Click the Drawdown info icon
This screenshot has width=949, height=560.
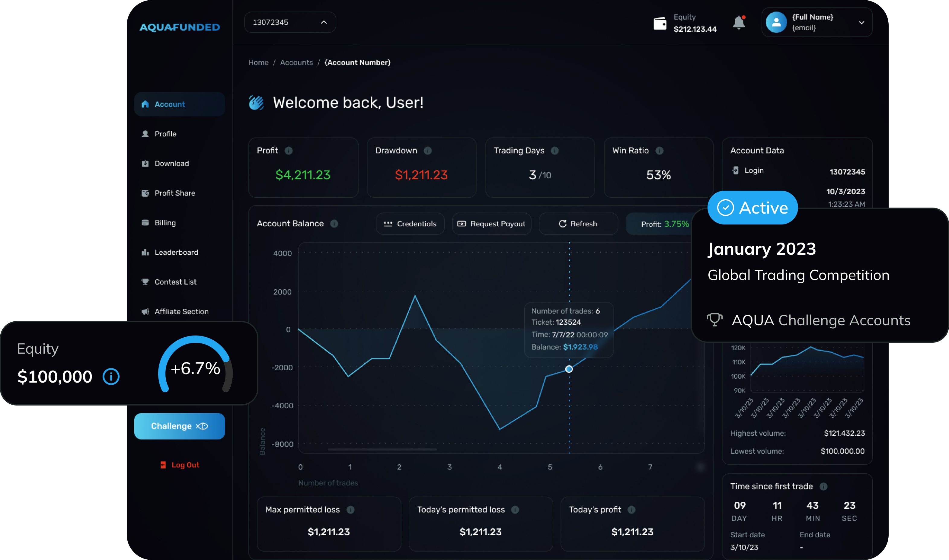coord(428,151)
